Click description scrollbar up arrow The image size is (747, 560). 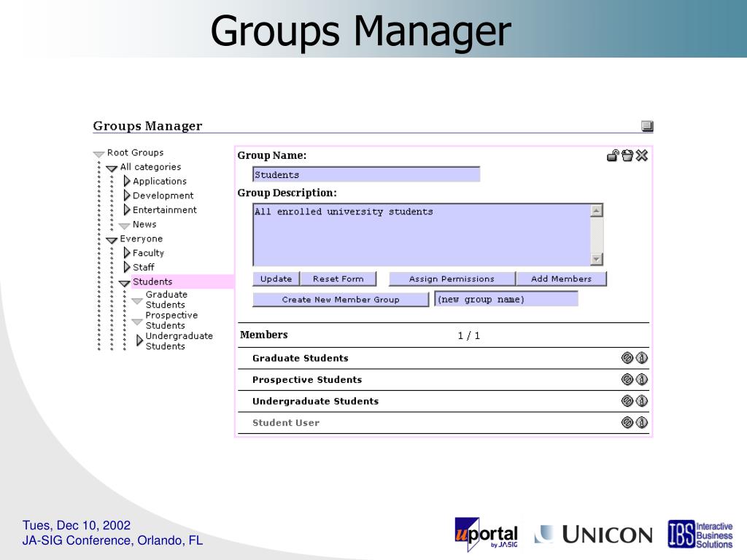tap(597, 211)
